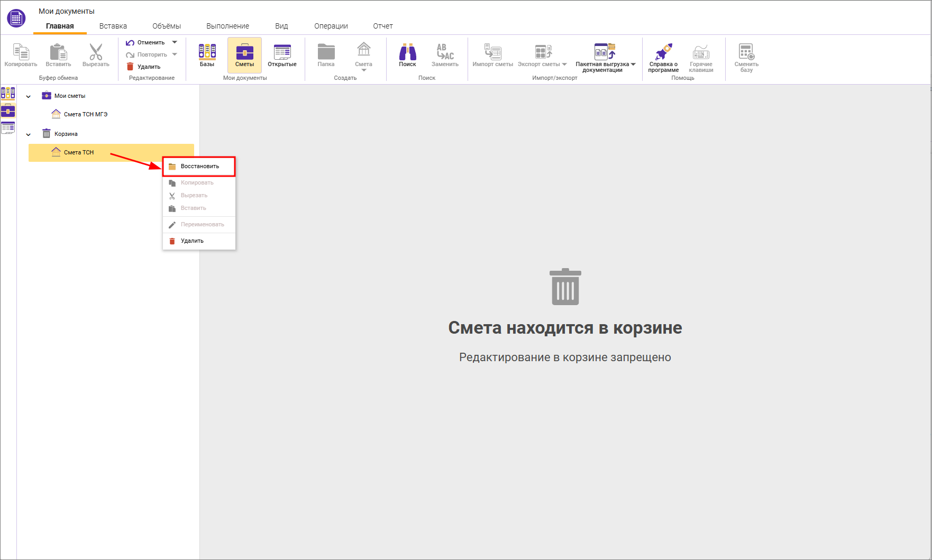
Task: Collapse the Корзина tree node
Action: coord(29,134)
